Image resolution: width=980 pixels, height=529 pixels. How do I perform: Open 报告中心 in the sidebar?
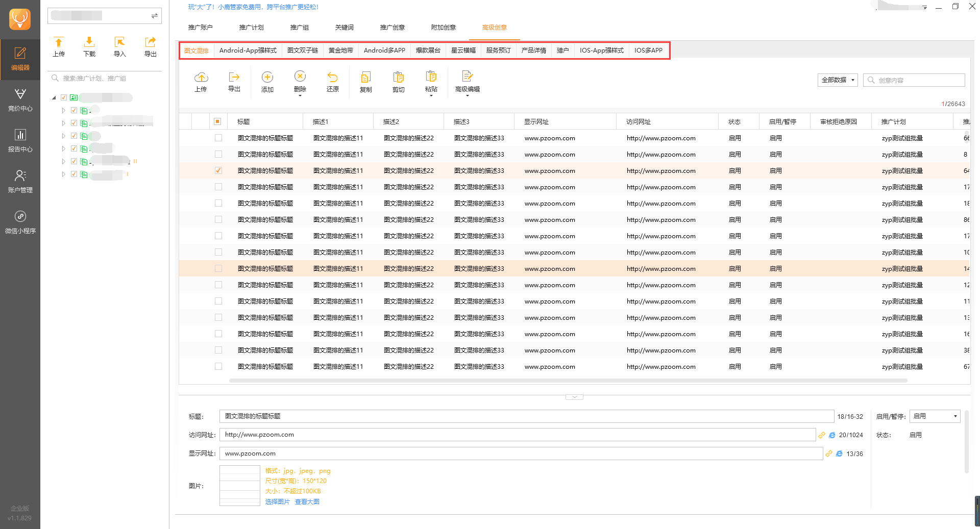[20, 141]
